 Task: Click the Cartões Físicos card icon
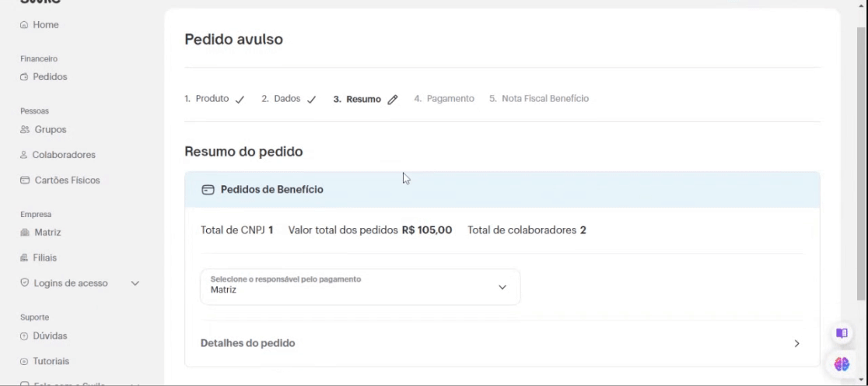(24, 181)
